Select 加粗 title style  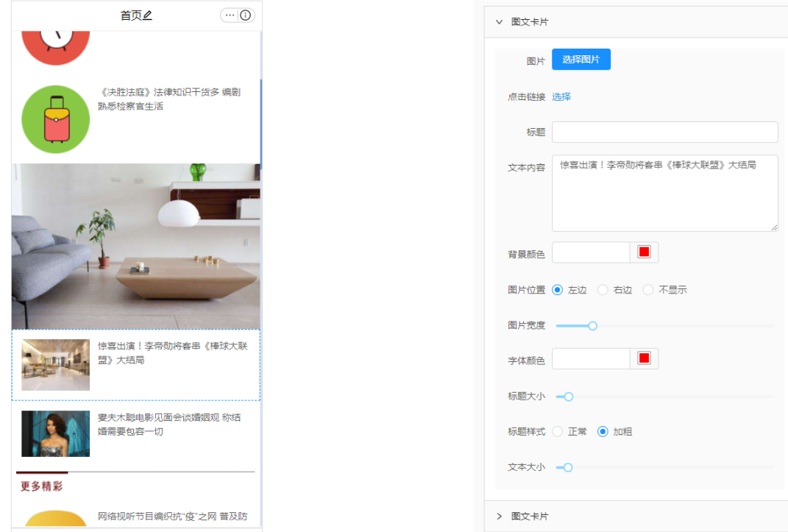(x=603, y=431)
